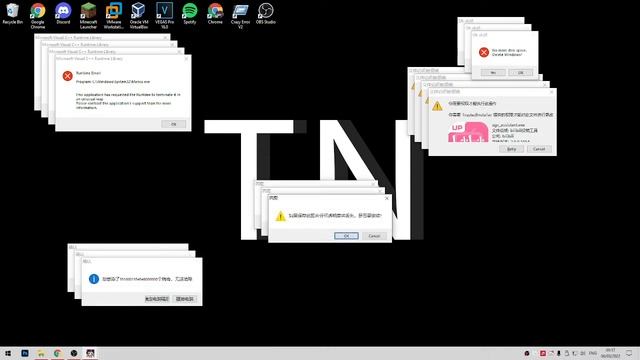
Task: Open the taskbar clock and date
Action: click(x=611, y=353)
